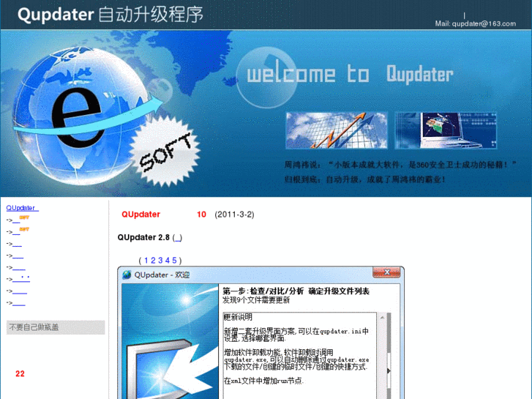Click the small black right-pointing arrow beside the scrollbar
The height and width of the screenshot is (399, 532).
coord(389,371)
